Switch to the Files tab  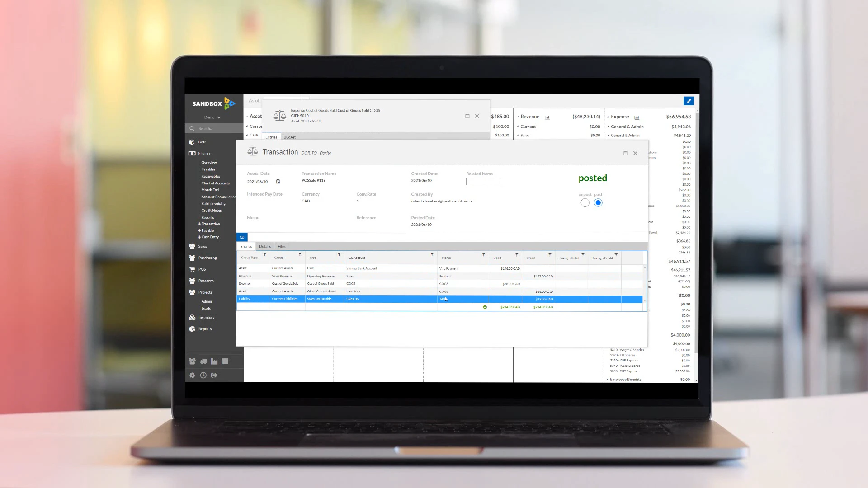[282, 246]
